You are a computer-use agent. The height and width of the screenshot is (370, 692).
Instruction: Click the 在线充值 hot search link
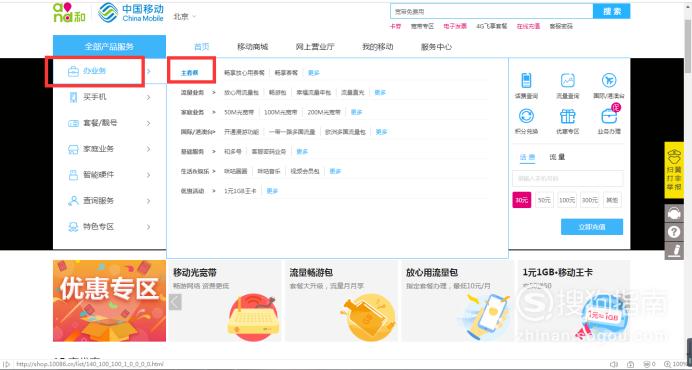click(x=528, y=26)
